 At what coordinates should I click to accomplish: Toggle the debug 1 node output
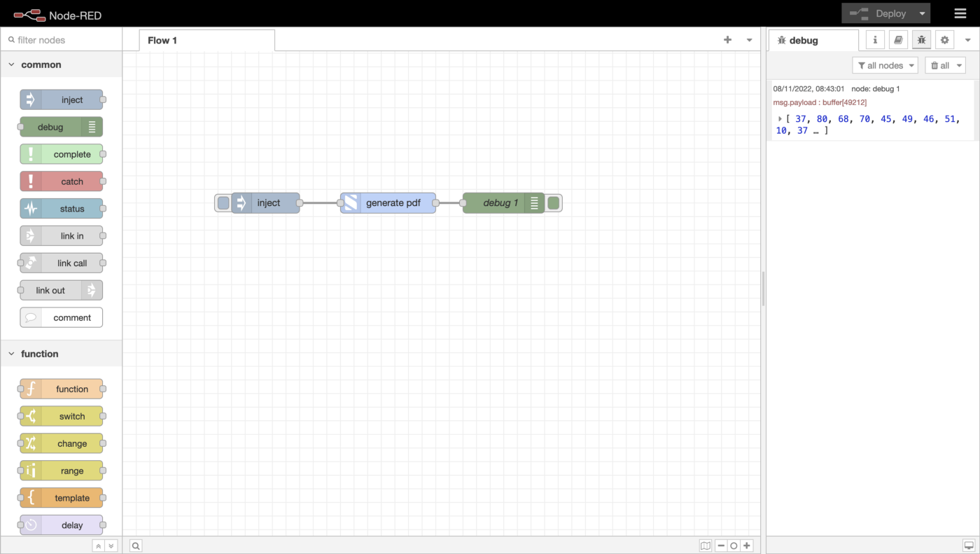pyautogui.click(x=554, y=203)
